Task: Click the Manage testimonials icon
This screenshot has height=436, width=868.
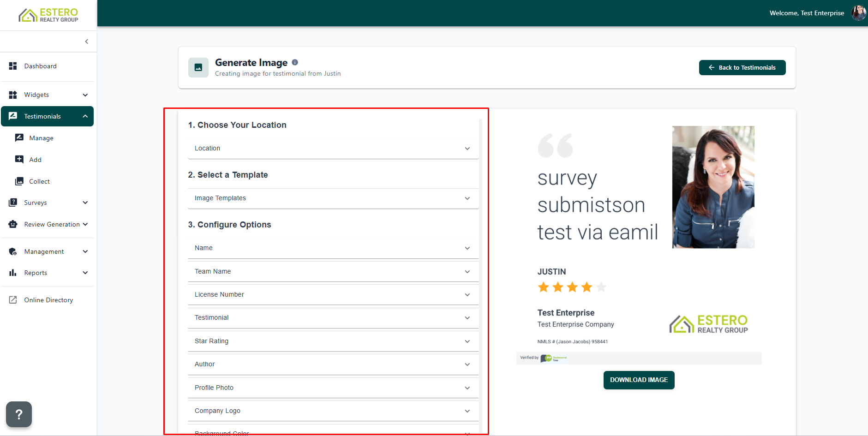Action: coord(19,138)
